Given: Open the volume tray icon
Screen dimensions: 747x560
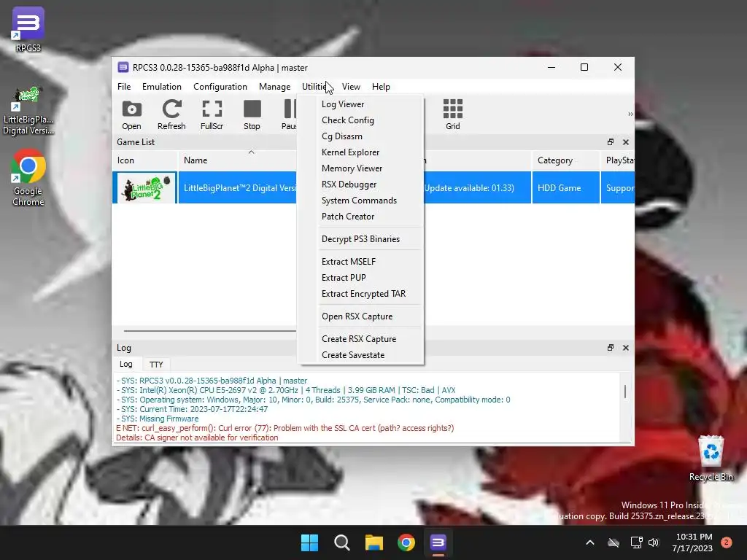Looking at the screenshot, I should click(654, 542).
